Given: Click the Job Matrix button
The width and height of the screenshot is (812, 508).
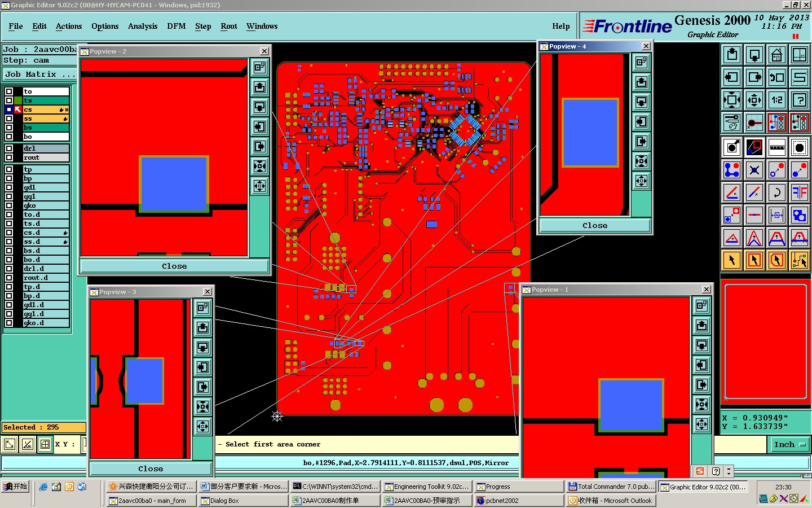Looking at the screenshot, I should point(39,74).
